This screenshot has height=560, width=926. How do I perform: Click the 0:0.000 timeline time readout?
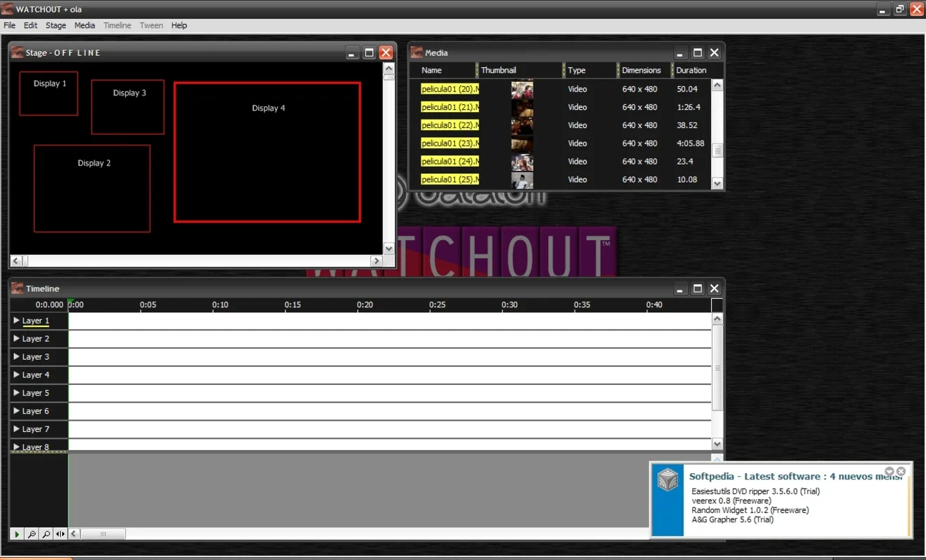tap(49, 305)
